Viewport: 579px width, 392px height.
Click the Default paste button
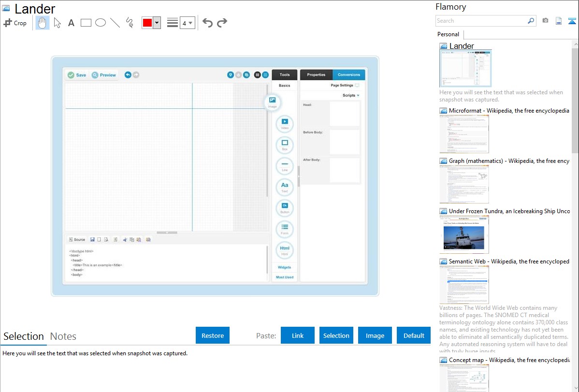click(x=414, y=335)
